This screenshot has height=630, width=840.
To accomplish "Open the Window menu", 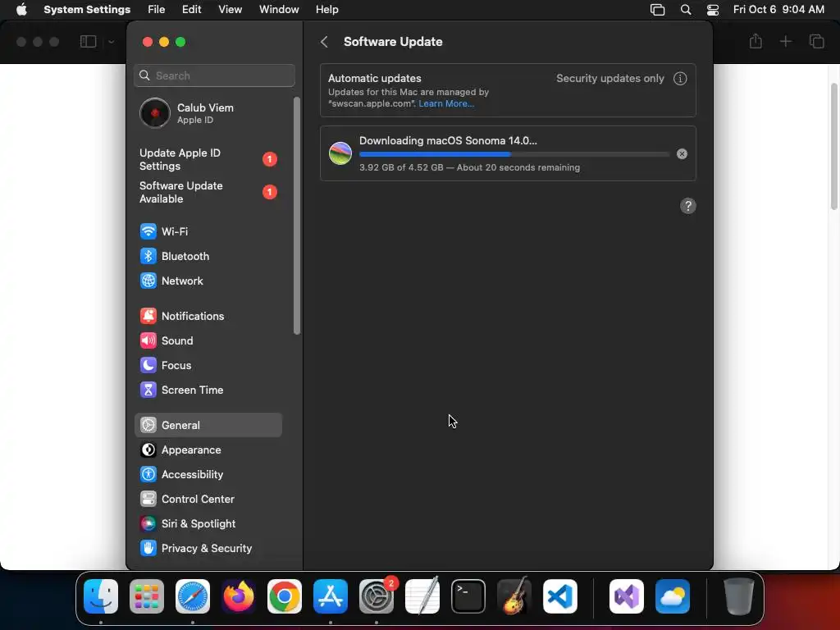I will tap(279, 10).
